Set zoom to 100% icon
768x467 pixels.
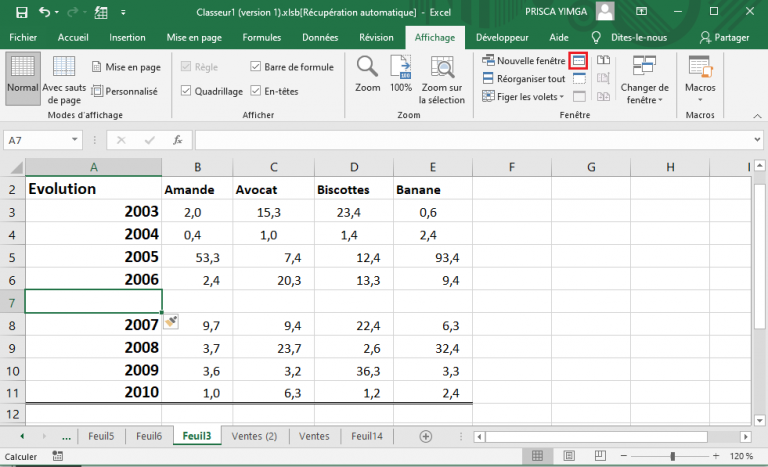401,69
